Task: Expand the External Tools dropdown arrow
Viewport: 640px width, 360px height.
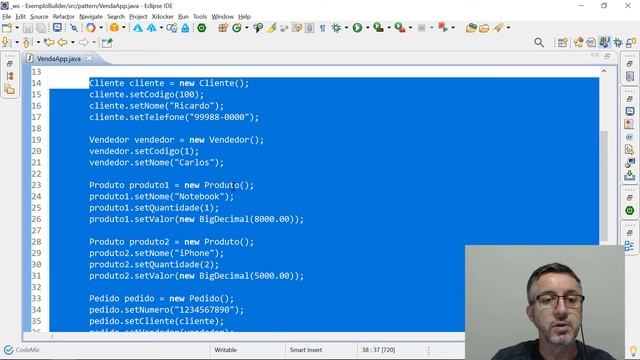Action: pos(410,28)
